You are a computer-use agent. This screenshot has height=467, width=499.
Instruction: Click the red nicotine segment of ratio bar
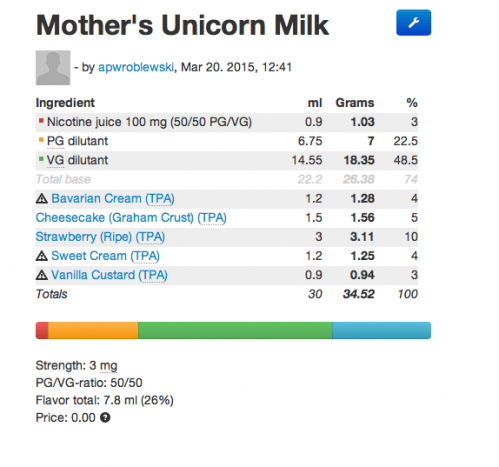(42, 330)
